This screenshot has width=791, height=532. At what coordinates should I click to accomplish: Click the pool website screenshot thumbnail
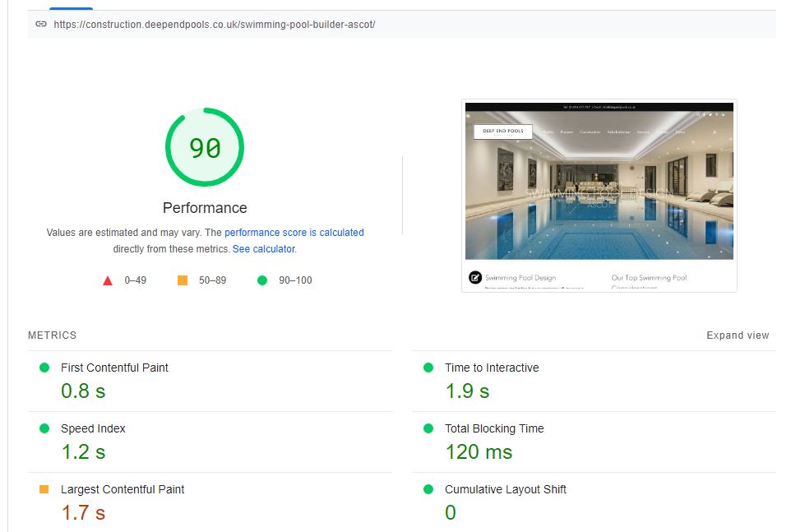[599, 195]
